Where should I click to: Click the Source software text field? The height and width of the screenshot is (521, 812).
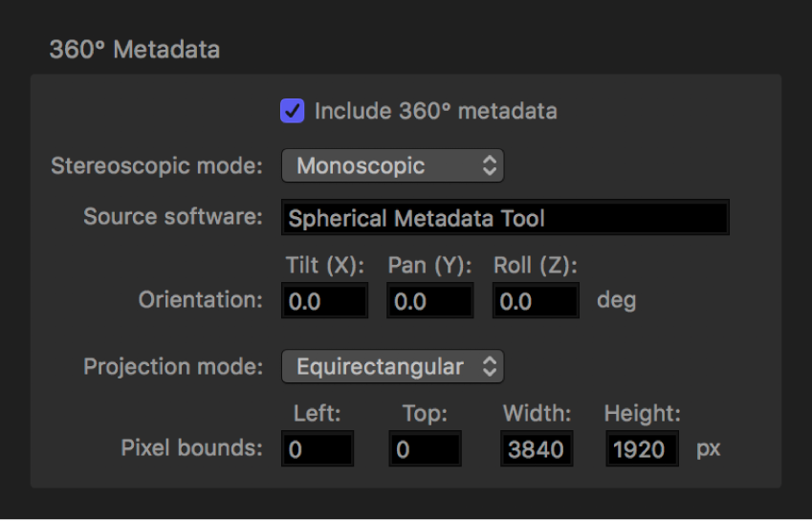pyautogui.click(x=505, y=218)
